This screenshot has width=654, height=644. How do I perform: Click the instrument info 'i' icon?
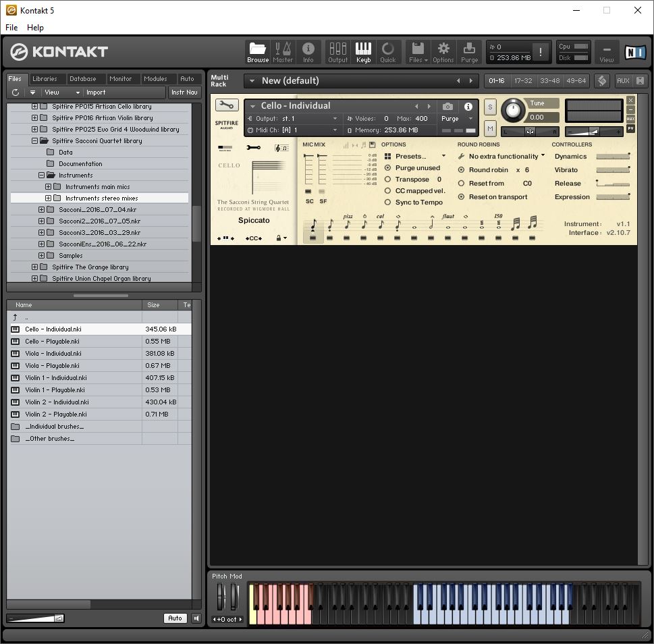point(468,107)
